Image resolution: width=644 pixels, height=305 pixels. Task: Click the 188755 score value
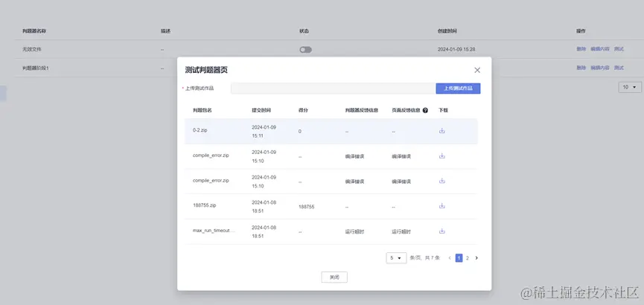pyautogui.click(x=307, y=207)
